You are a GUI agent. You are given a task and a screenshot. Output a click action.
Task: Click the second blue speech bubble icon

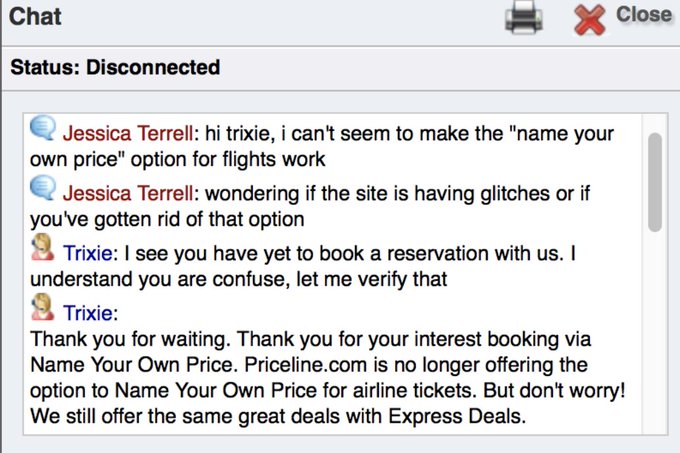[42, 188]
